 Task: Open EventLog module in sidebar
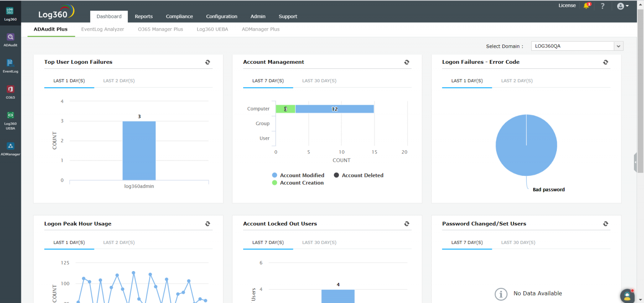[10, 65]
